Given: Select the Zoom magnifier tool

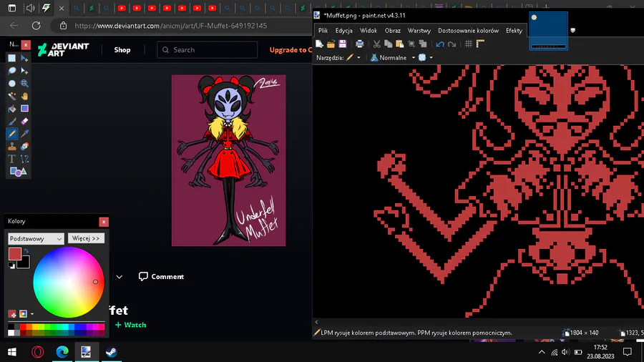Looking at the screenshot, I should [x=24, y=83].
